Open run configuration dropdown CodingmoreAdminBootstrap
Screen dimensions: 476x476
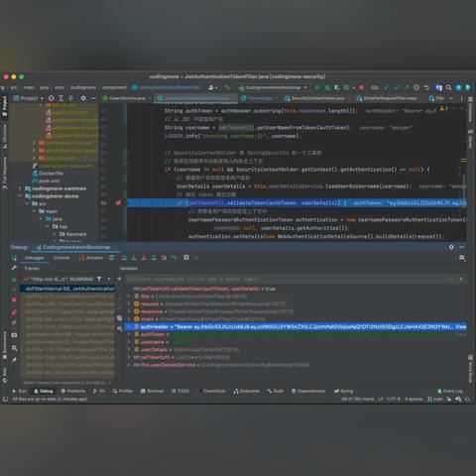coord(273,87)
